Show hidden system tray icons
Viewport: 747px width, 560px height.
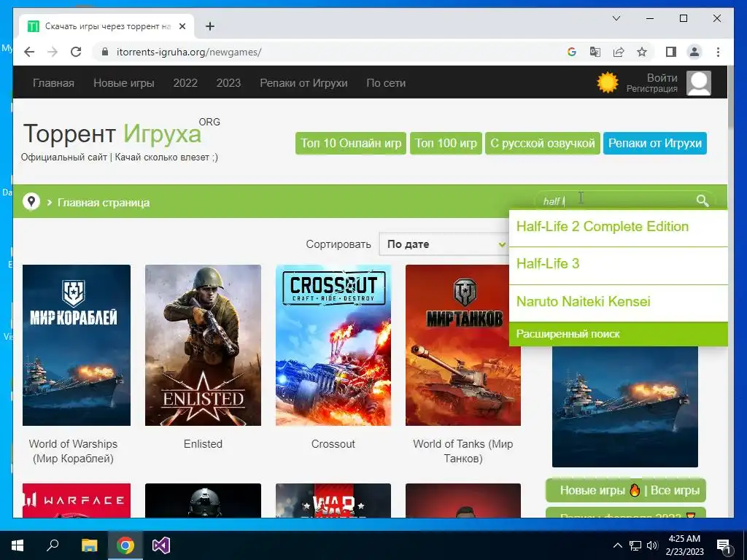point(617,545)
